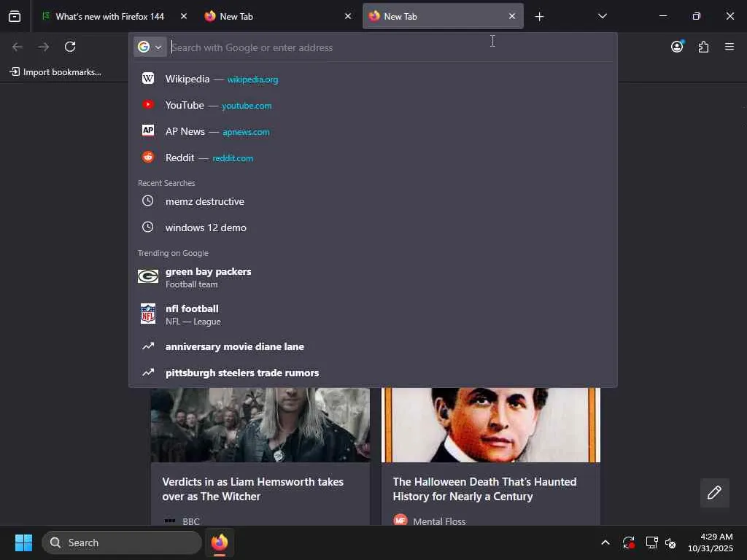This screenshot has width=747, height=560.
Task: Click the Green Bay Packers logo
Action: pyautogui.click(x=148, y=276)
